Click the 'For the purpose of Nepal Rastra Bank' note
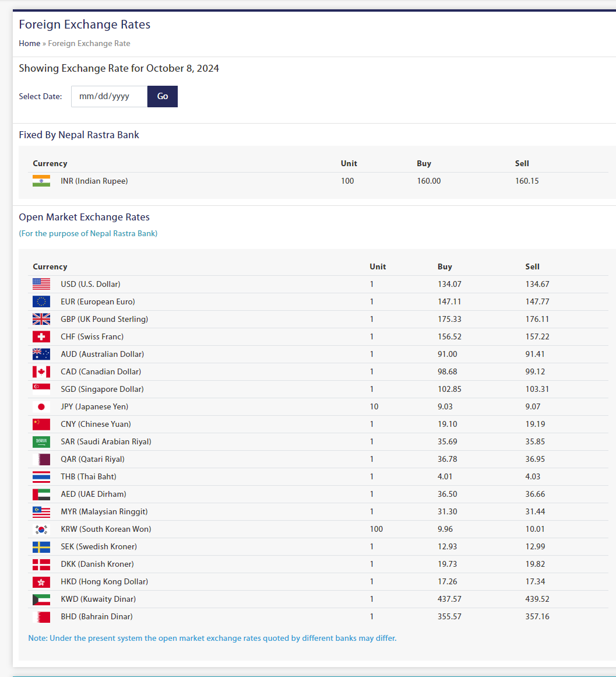 click(88, 234)
